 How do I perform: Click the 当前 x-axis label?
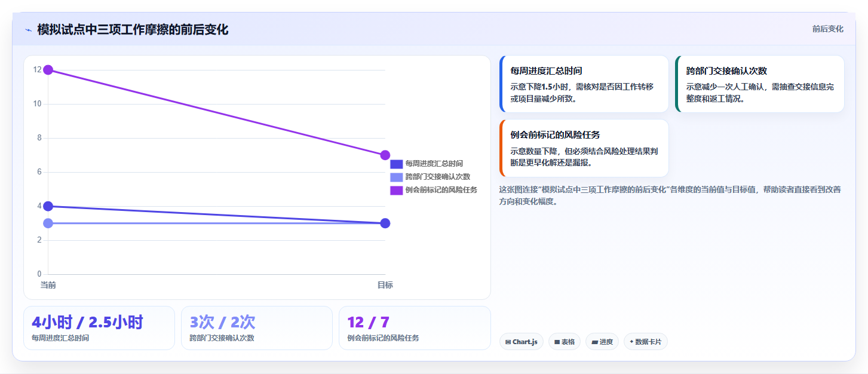click(48, 285)
